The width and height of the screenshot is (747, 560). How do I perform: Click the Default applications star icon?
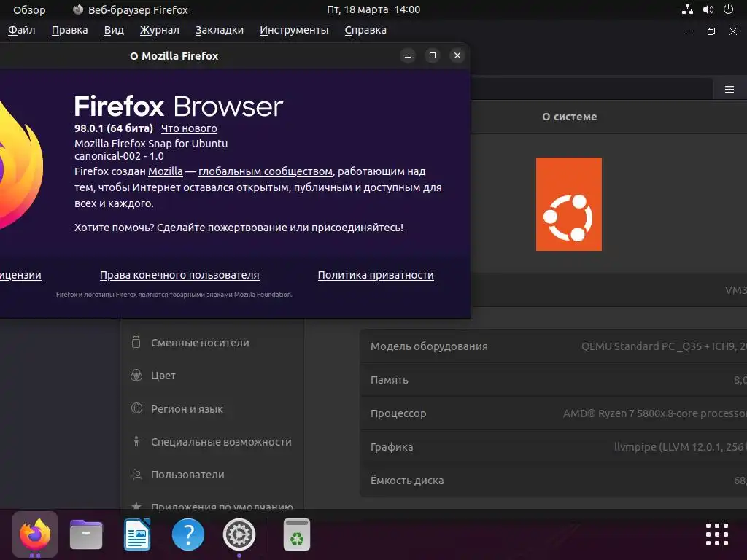pyautogui.click(x=136, y=506)
